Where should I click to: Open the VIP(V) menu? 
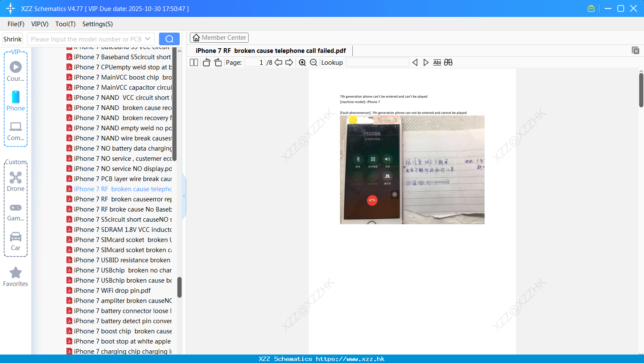[x=40, y=24]
